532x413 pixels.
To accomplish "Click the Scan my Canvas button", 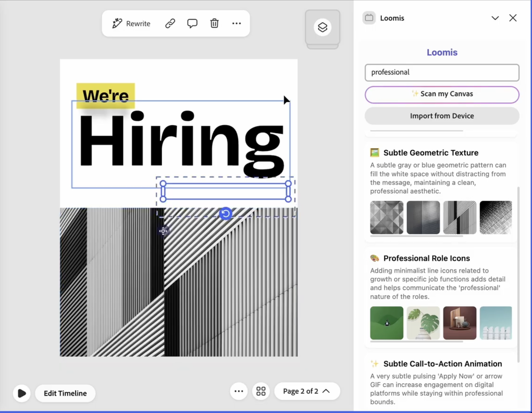I will point(442,94).
